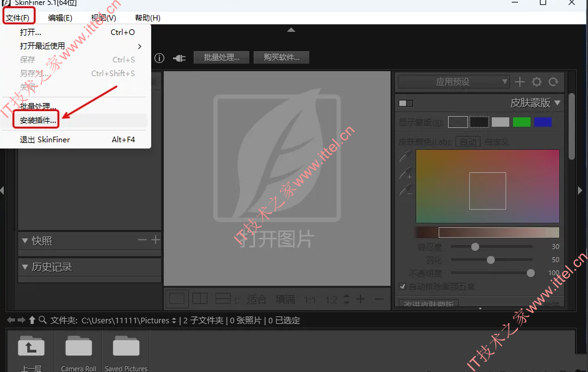The height and width of the screenshot is (372, 588).
Task: Click the right panel vertical scrollbar
Action: [572, 127]
